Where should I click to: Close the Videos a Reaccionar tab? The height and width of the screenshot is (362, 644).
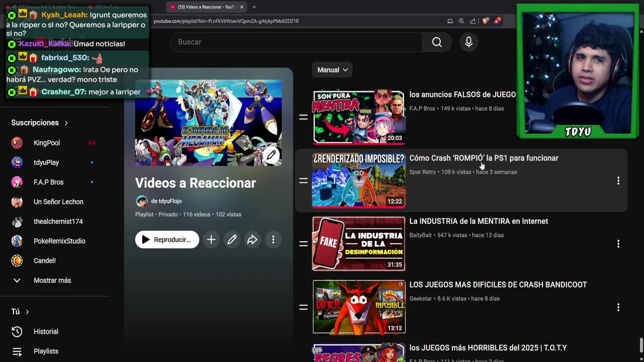242,7
